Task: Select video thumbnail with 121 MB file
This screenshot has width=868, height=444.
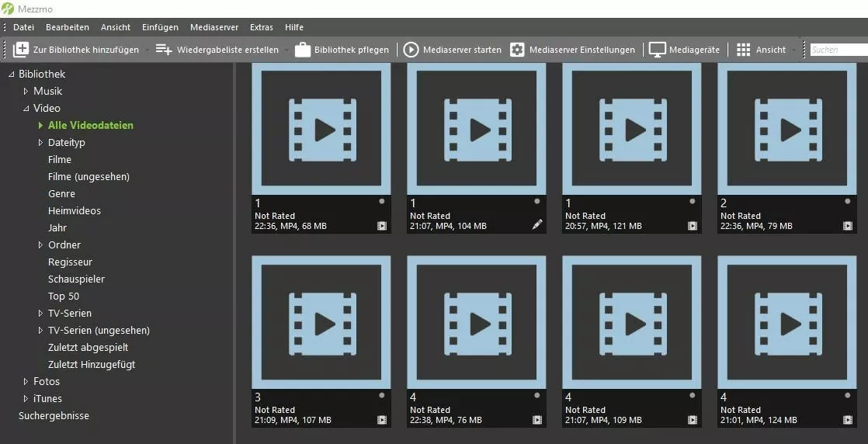Action: 632,128
